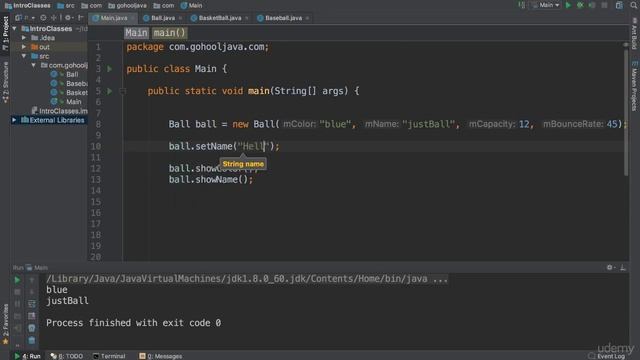The width and height of the screenshot is (640, 360).
Task: Toggle the Maven Projects tool window
Action: 634,86
